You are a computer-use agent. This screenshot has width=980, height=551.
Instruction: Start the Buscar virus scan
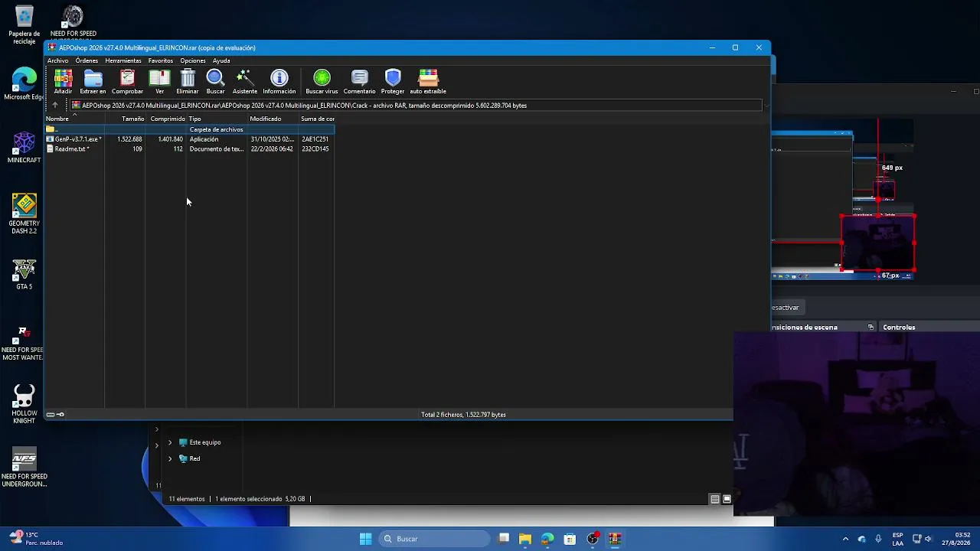coord(322,81)
